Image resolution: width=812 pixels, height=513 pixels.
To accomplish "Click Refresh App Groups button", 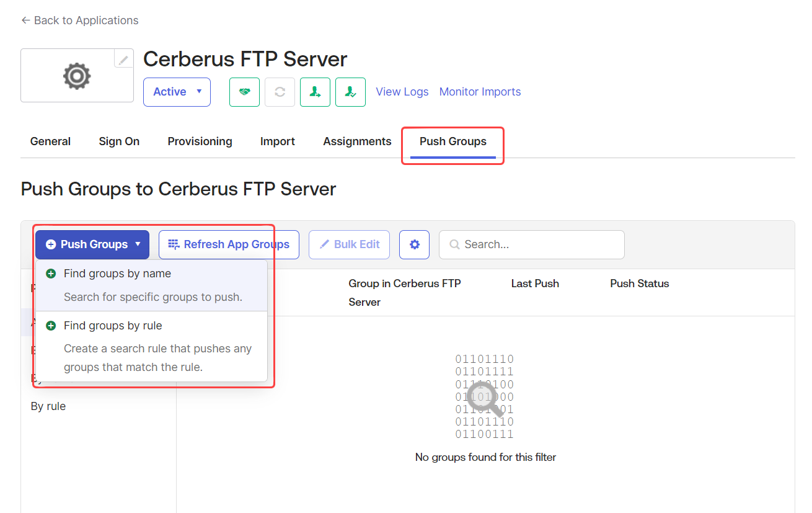I will click(229, 244).
